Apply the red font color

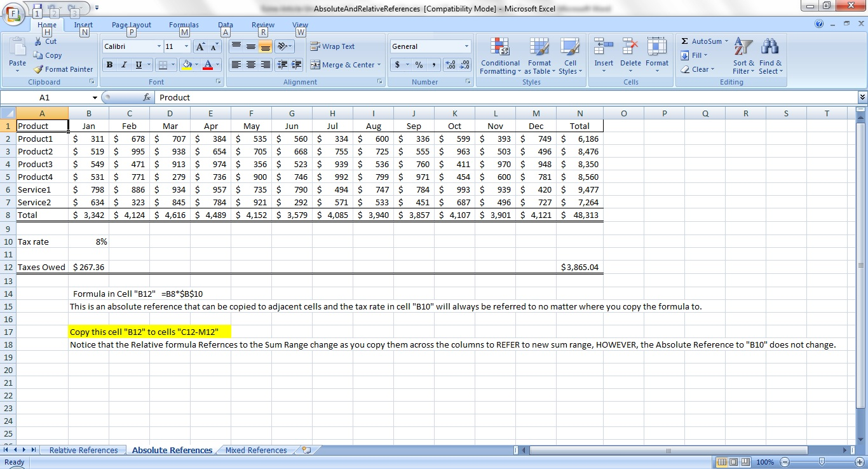coord(207,65)
